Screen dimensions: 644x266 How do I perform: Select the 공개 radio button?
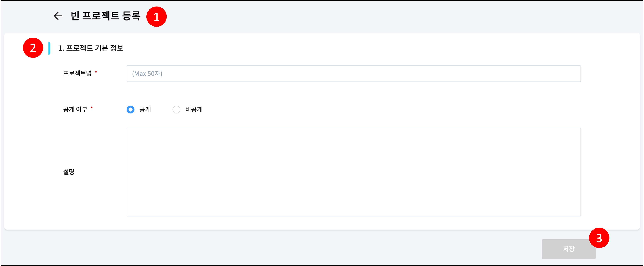130,110
